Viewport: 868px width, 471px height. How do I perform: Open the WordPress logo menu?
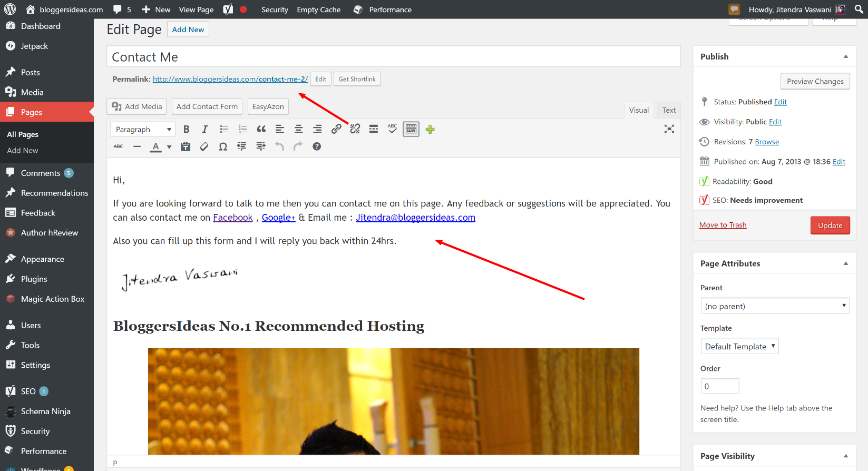(x=10, y=9)
